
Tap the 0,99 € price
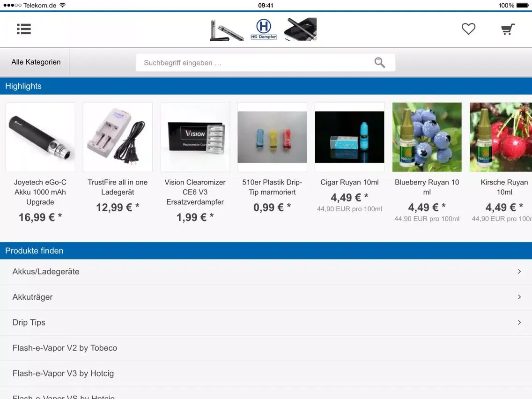point(272,207)
